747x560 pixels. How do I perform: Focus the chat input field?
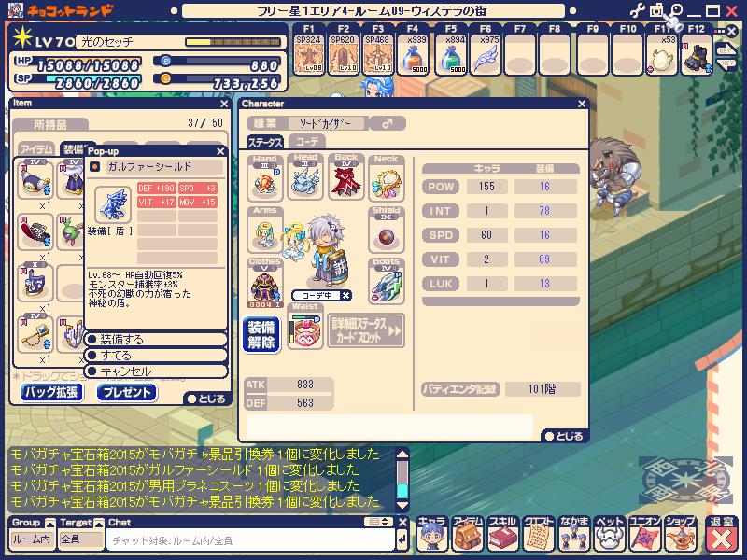(250, 540)
